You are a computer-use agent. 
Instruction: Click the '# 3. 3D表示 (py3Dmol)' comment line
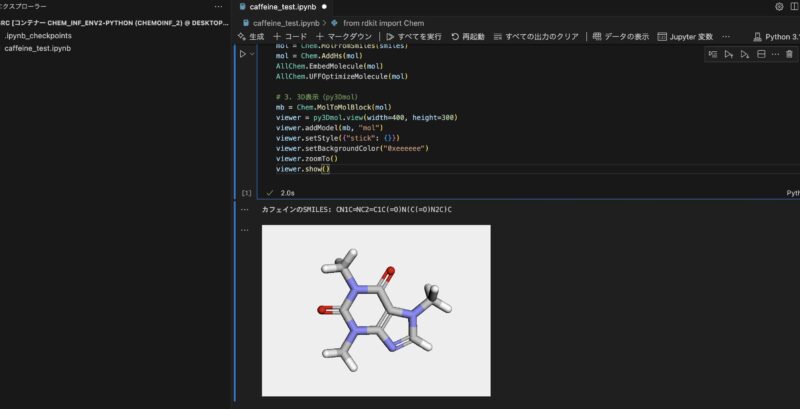point(317,97)
